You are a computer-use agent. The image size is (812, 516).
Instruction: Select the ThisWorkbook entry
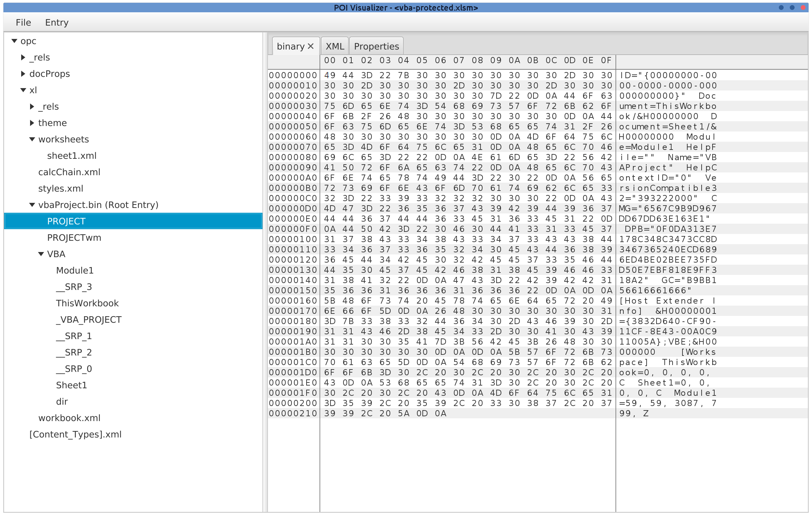(87, 303)
